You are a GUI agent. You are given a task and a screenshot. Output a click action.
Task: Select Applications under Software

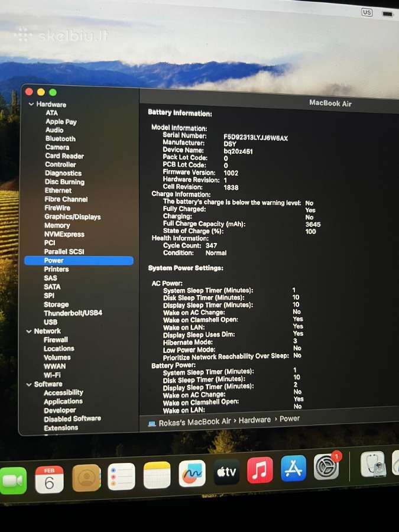(x=63, y=401)
